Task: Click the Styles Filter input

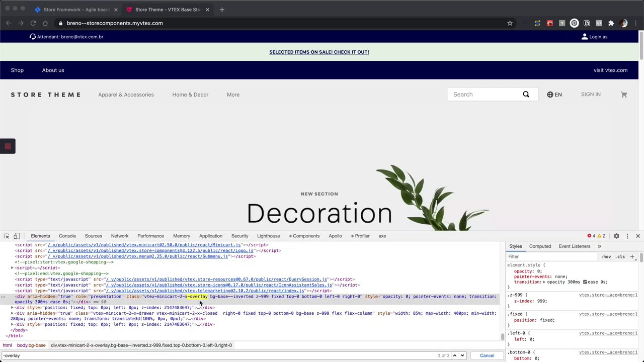Action: pos(551,256)
